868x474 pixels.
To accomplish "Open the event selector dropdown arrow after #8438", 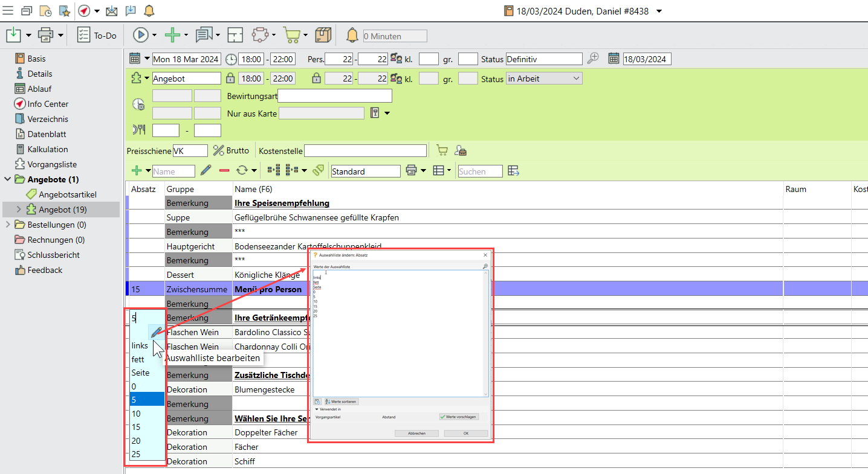I will click(659, 11).
